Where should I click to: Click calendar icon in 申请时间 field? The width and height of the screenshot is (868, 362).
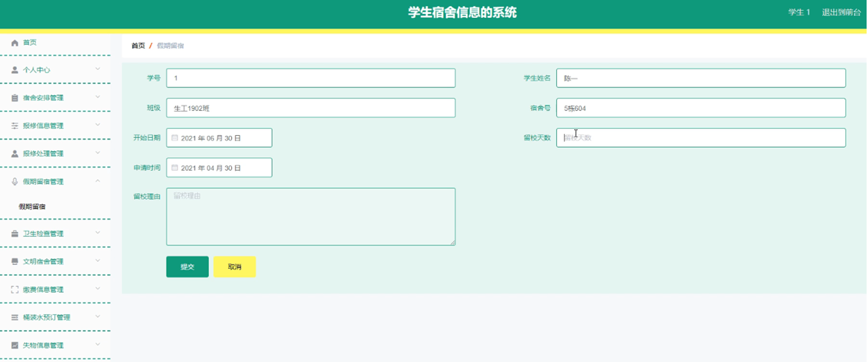[175, 168]
